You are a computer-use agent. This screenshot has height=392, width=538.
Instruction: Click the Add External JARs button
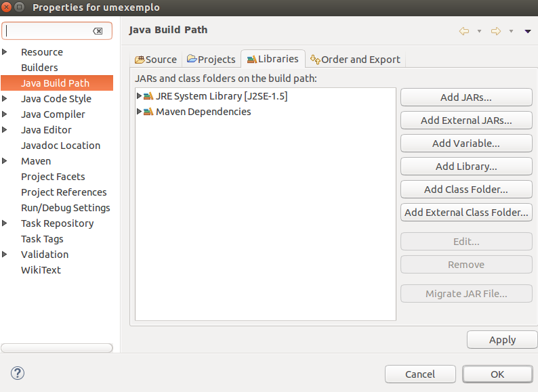click(466, 121)
